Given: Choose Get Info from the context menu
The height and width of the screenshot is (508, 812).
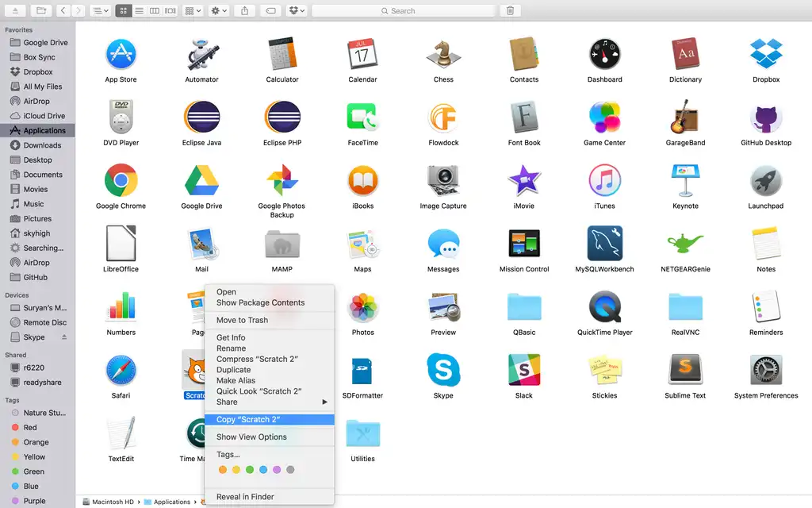Looking at the screenshot, I should tap(230, 337).
